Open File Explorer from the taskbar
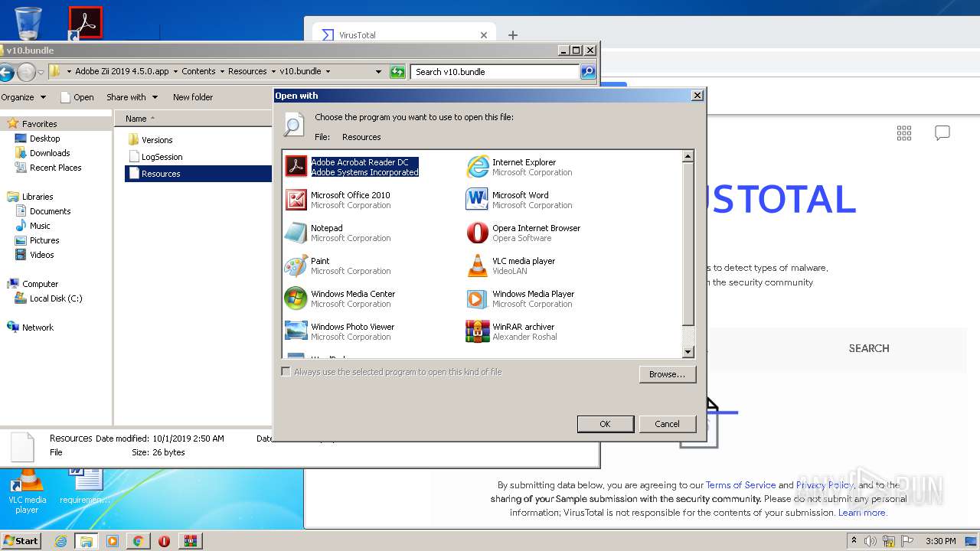The width and height of the screenshot is (980, 551). point(87,541)
